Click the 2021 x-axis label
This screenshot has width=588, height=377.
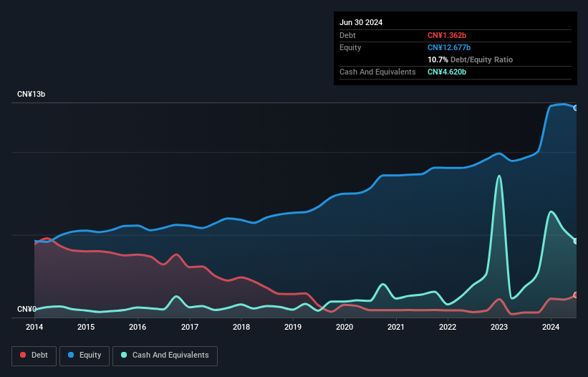(396, 327)
